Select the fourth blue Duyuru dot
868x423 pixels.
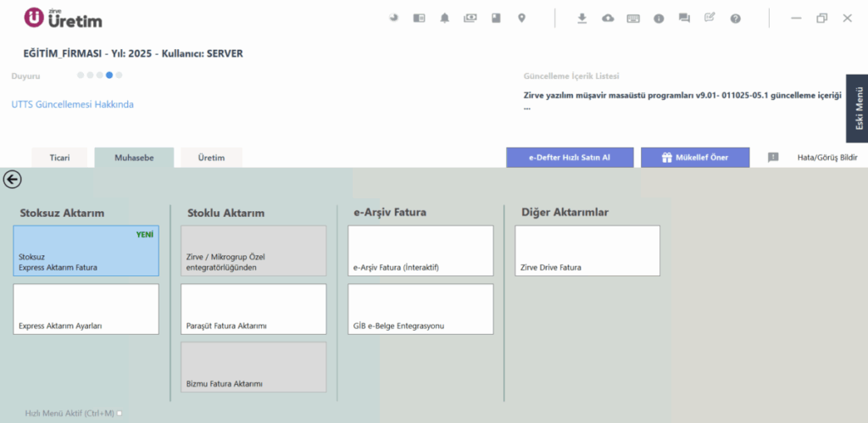[109, 75]
